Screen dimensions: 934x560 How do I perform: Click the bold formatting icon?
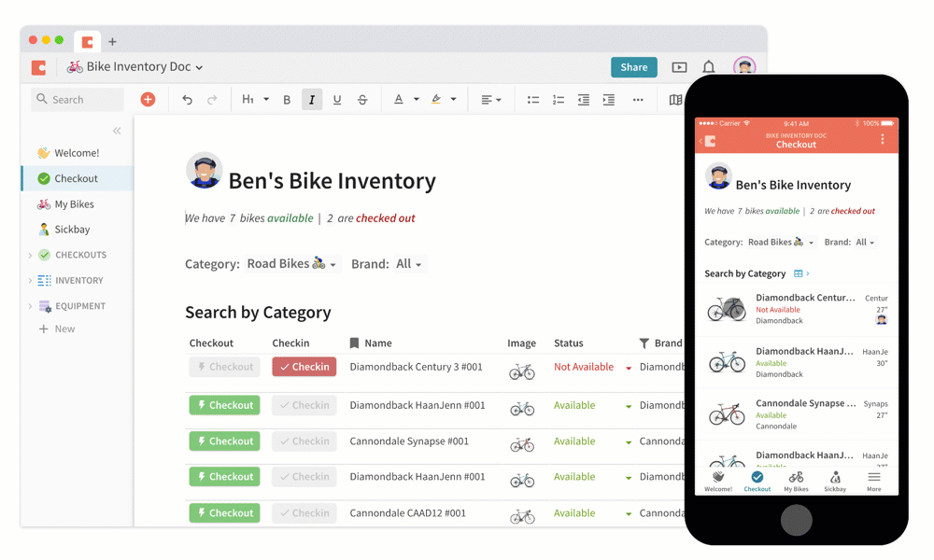pos(287,99)
